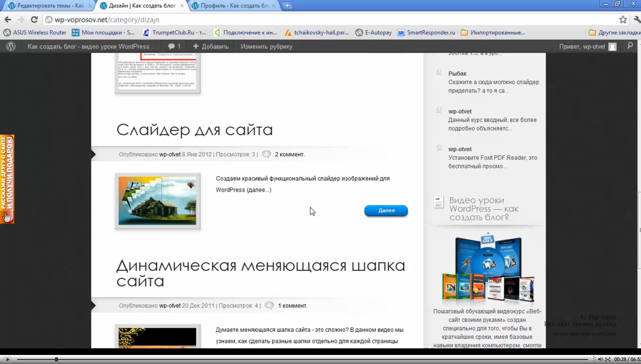Open the '1 коммент.' link
The image size is (641, 364).
coord(293,306)
